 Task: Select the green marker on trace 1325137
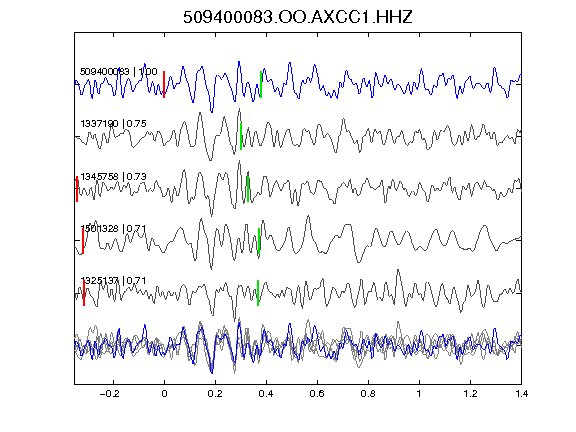tap(258, 293)
